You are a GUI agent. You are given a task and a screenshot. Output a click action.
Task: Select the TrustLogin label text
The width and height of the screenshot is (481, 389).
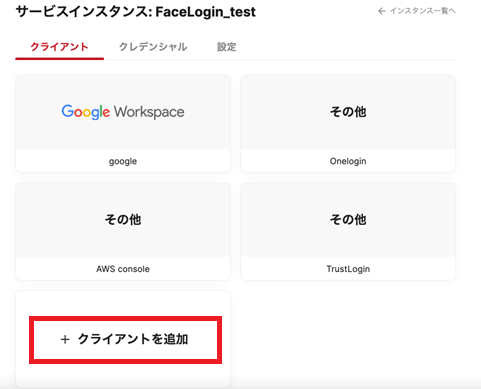[348, 269]
